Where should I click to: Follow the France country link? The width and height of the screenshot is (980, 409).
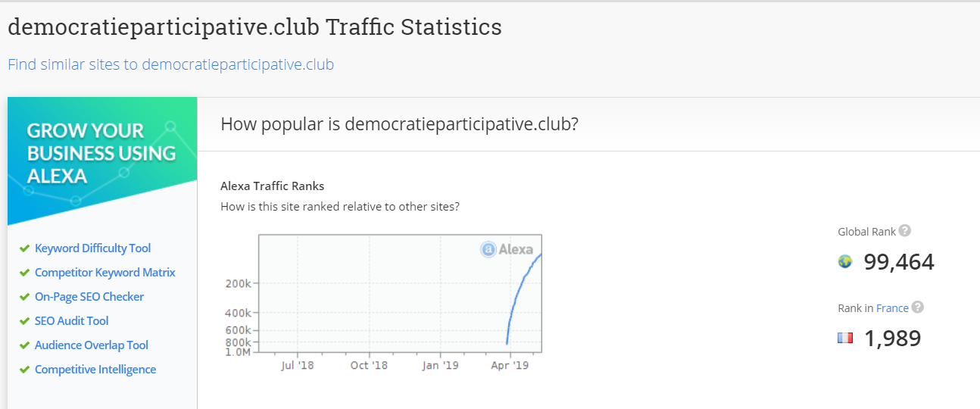click(892, 308)
